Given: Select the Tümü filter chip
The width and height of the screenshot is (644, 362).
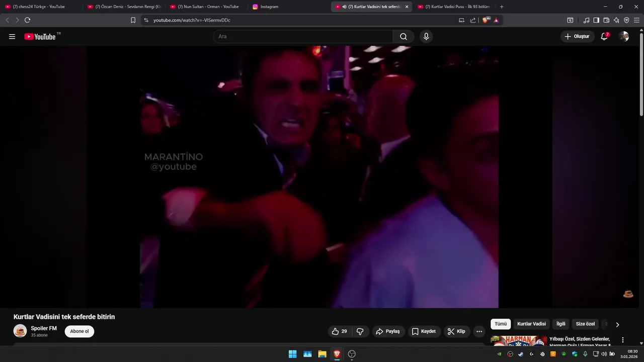Looking at the screenshot, I should click(x=501, y=324).
